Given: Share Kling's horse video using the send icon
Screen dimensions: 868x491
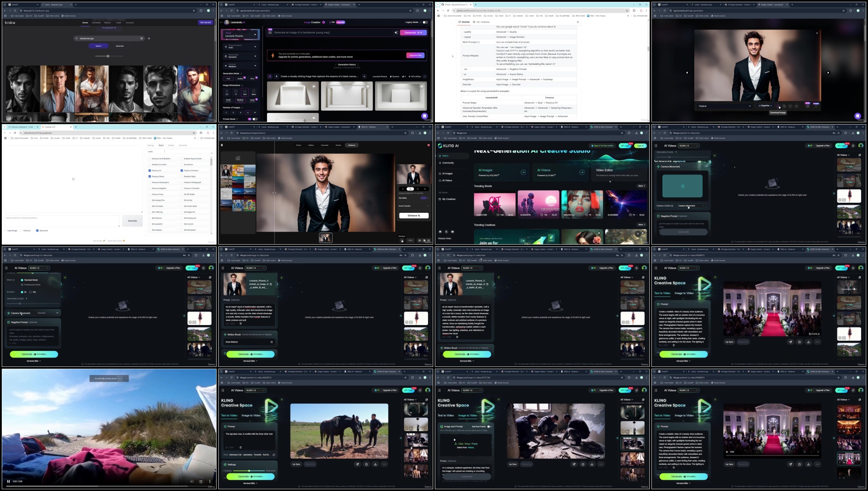Looking at the screenshot, I should tap(358, 464).
